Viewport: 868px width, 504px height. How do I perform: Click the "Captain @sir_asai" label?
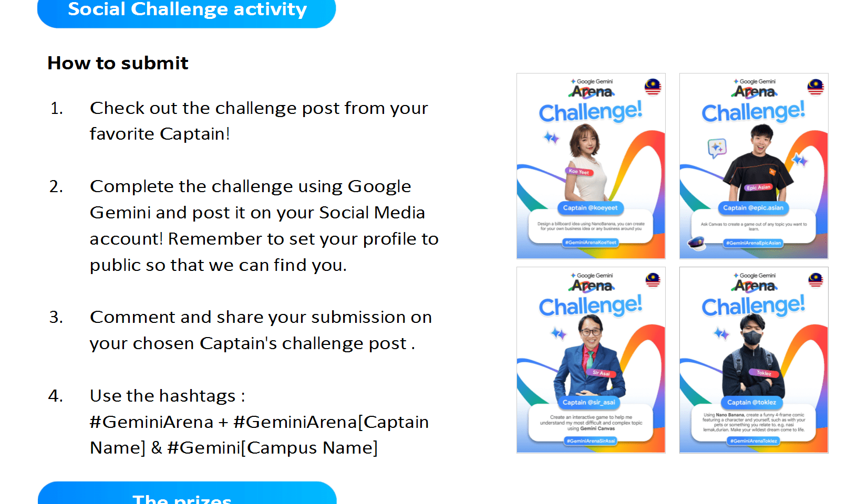(588, 403)
